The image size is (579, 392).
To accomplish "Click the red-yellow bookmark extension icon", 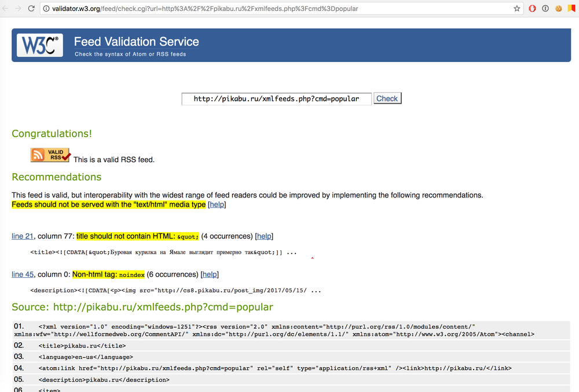I will tap(571, 9).
